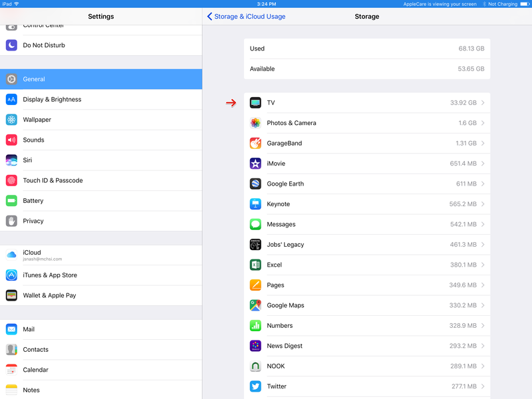Screen dimensions: 532x399
Task: Tap the Battery icon in sidebar
Action: coord(11,201)
